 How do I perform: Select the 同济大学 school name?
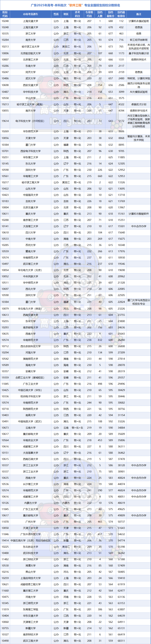31,72
